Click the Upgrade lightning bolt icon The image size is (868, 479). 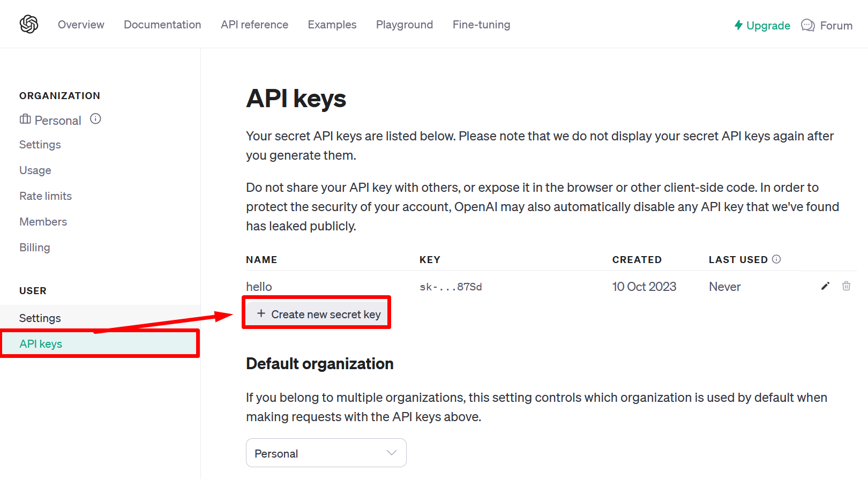pyautogui.click(x=738, y=25)
